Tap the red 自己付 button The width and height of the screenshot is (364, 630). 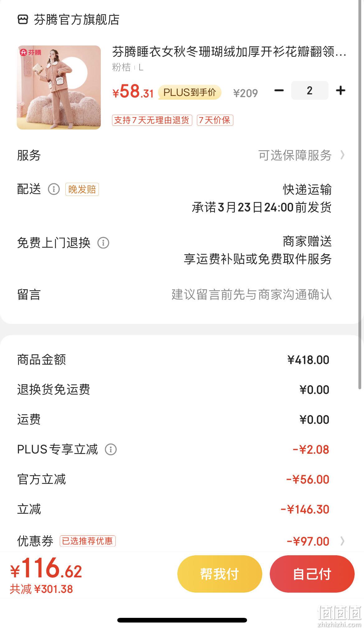tap(312, 574)
